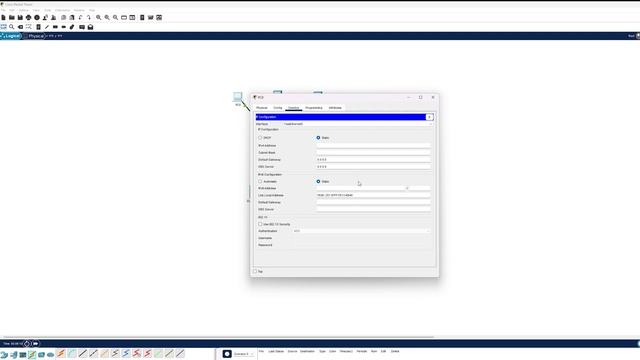
Task: Click the IPv6 Default Gateway field
Action: tap(373, 202)
